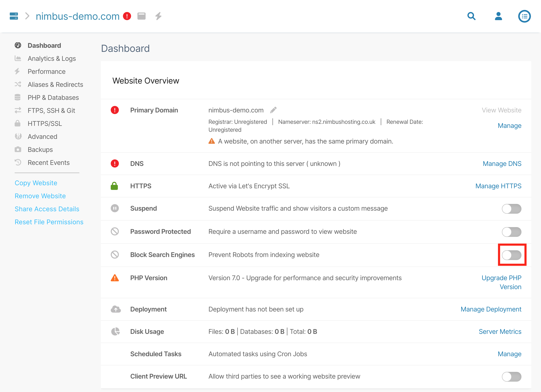Click the lightning bolt icon in header
Viewport: 541px width, 392px height.
point(158,16)
